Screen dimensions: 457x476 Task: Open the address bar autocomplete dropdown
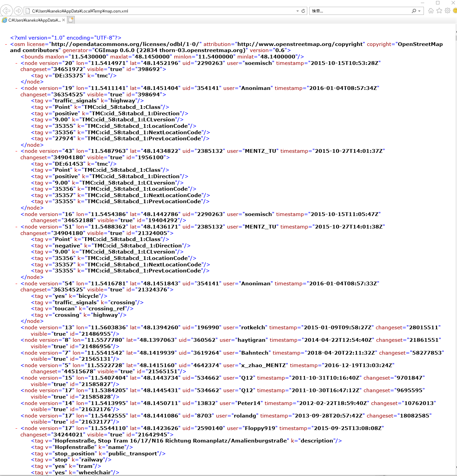[x=297, y=11]
